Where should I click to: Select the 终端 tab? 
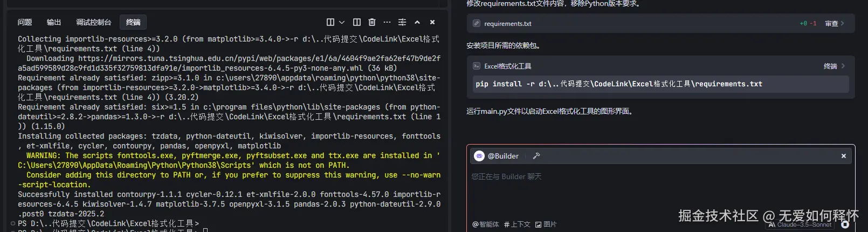click(133, 22)
